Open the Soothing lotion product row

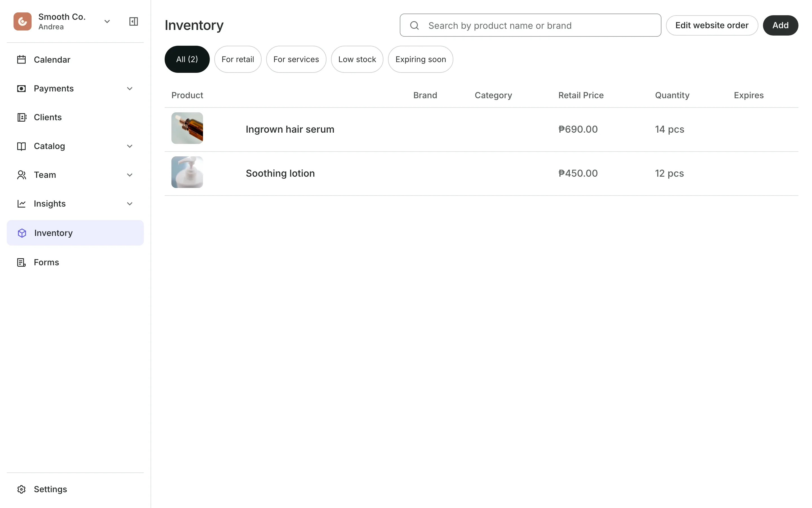(x=481, y=174)
